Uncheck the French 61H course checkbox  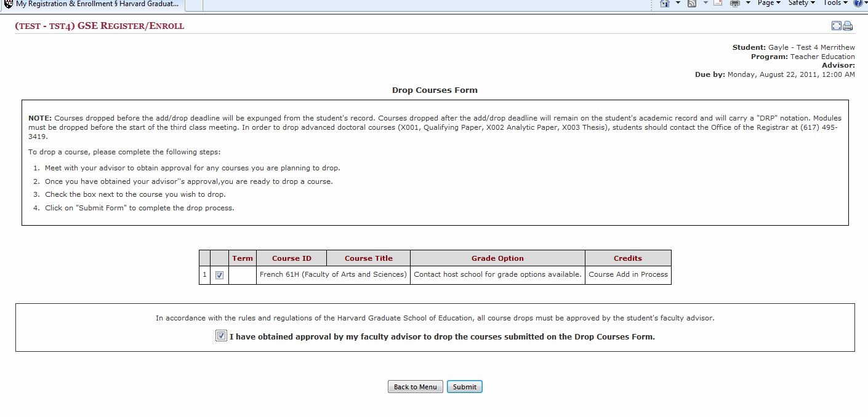(x=219, y=275)
